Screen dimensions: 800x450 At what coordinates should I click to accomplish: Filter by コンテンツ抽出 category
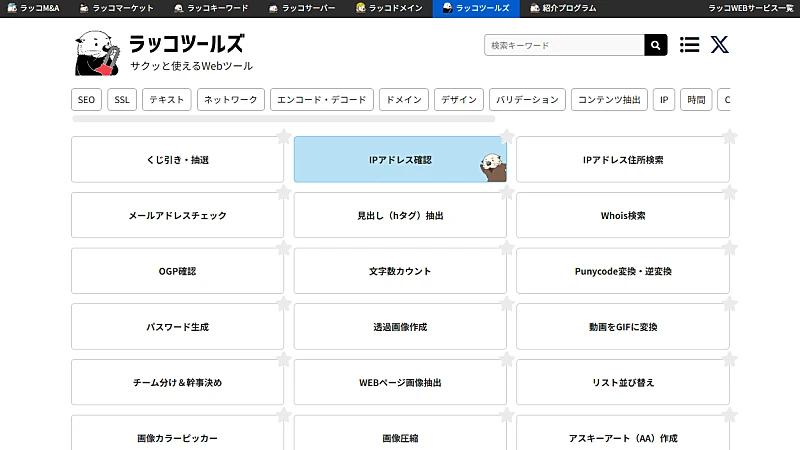(x=609, y=99)
